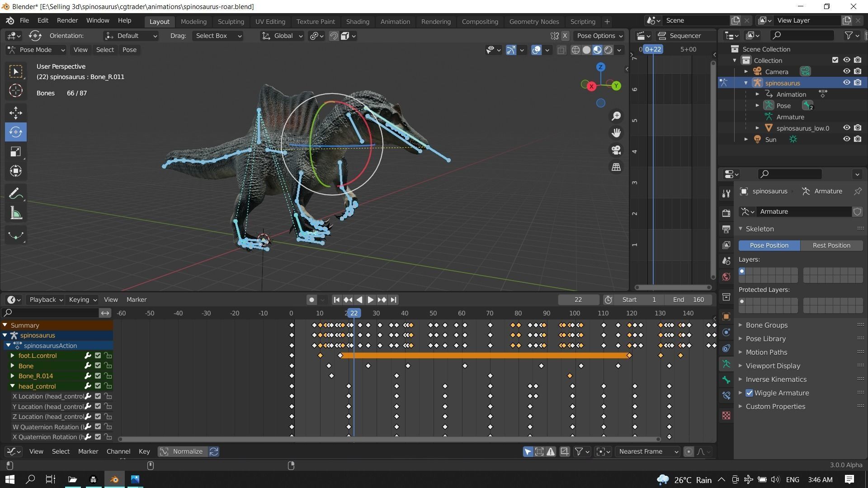The image size is (868, 488).
Task: Collapse the head_control channel group
Action: tap(12, 386)
